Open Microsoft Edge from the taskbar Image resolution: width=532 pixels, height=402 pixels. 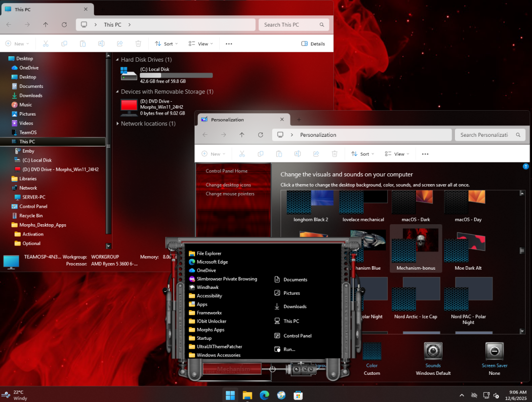click(x=264, y=395)
